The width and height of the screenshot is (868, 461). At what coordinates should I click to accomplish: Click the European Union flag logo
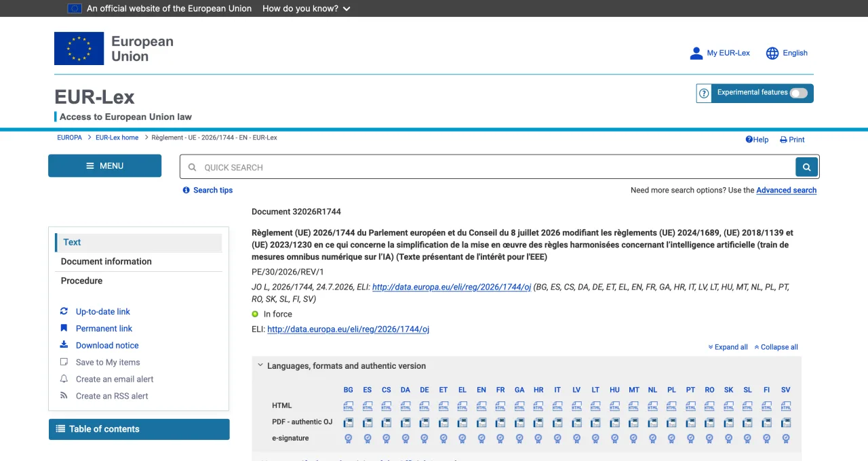[x=79, y=49]
